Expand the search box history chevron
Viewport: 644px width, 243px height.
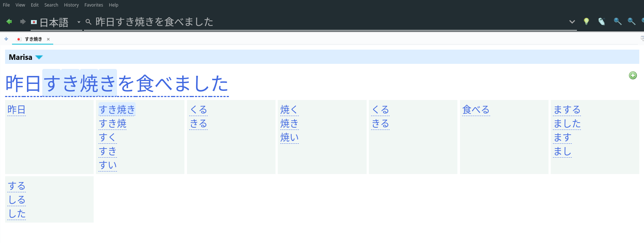(x=572, y=22)
